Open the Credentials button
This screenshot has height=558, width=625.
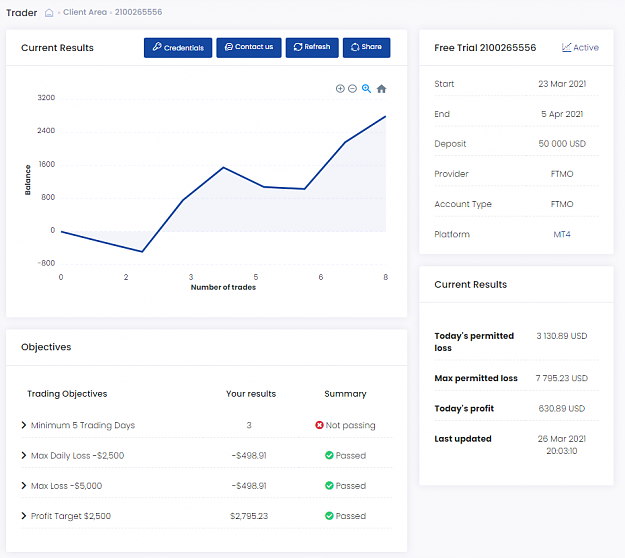pos(178,48)
